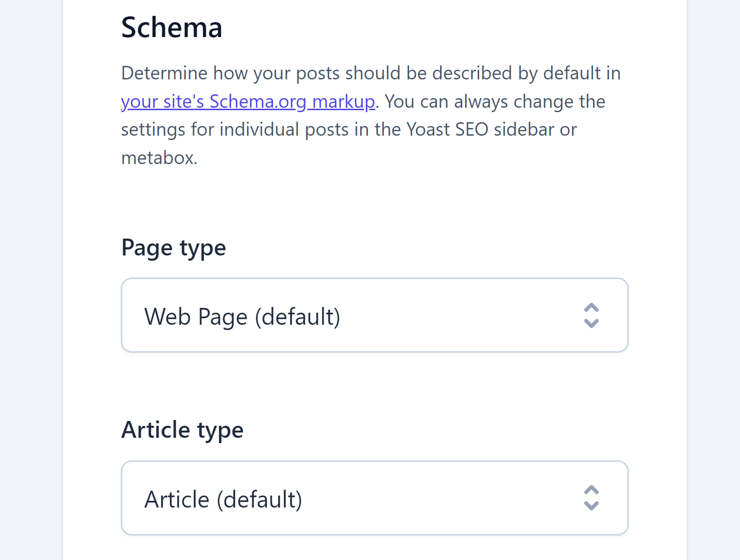This screenshot has height=560, width=740.
Task: Expand the Article (default) selector
Action: tap(375, 498)
